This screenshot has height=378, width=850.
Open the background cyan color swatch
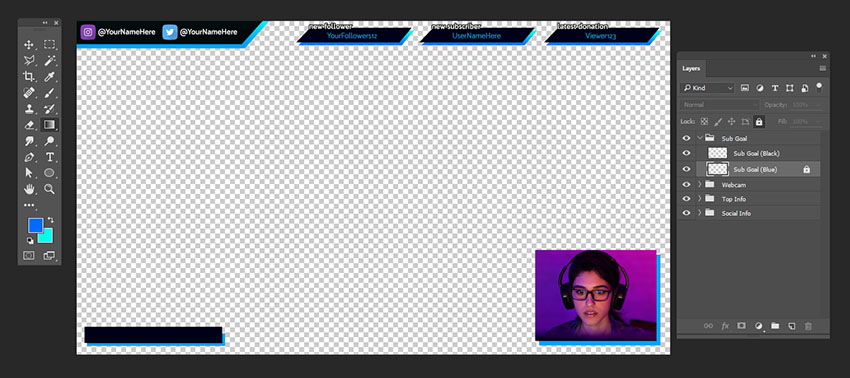tap(47, 236)
